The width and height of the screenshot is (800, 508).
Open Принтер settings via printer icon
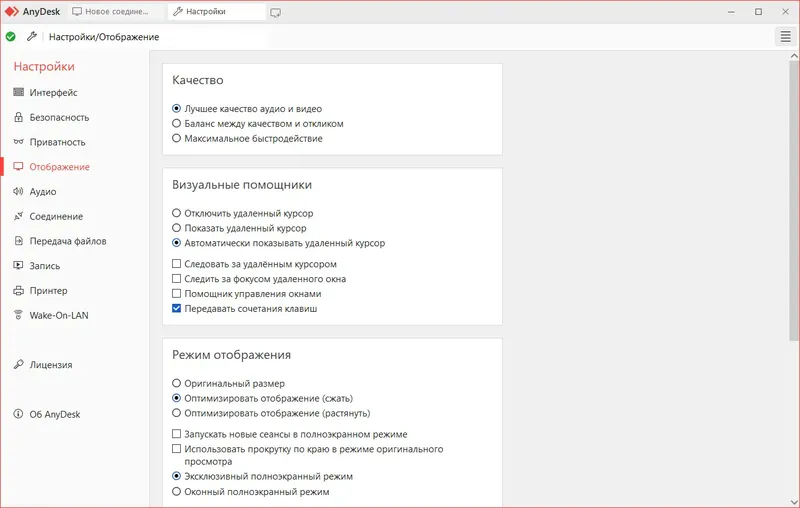click(18, 291)
